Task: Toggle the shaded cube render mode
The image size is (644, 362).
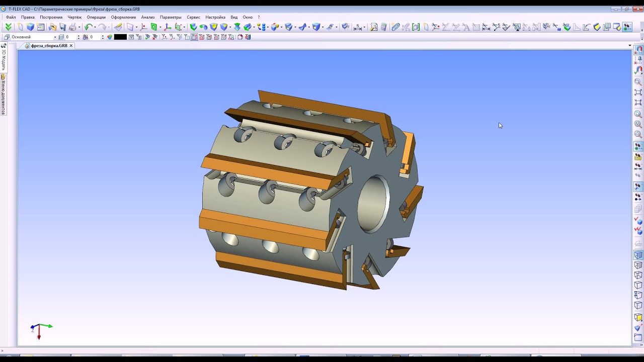Action: tap(638, 255)
